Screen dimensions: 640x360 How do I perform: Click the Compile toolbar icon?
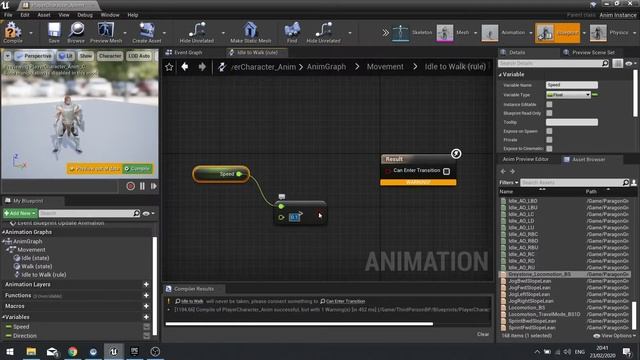click(x=12, y=31)
